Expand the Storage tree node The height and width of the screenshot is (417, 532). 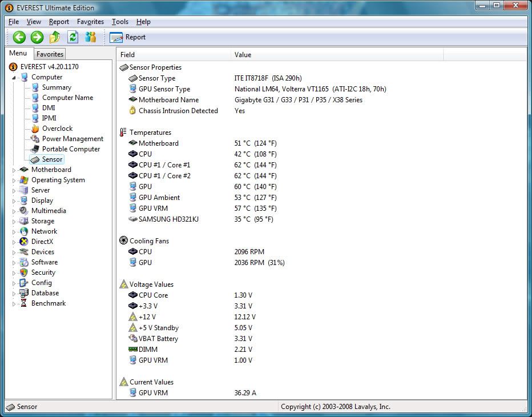15,221
